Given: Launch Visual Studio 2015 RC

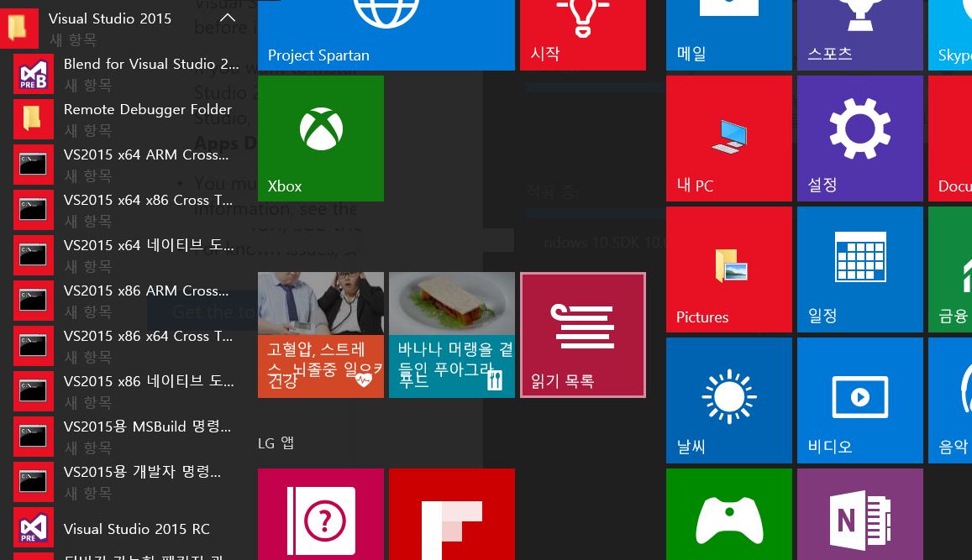Looking at the screenshot, I should click(x=129, y=528).
